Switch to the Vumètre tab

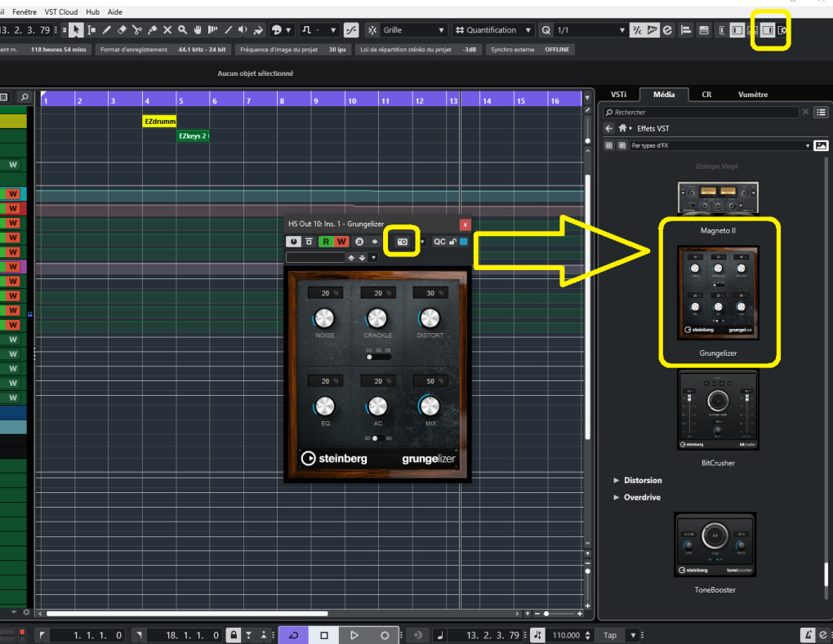coord(753,95)
